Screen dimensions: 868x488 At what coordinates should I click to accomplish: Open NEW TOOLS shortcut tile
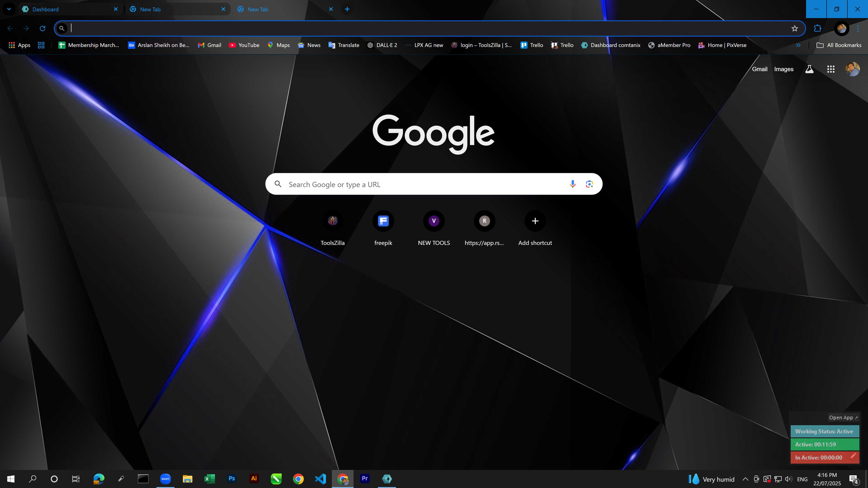tap(434, 229)
